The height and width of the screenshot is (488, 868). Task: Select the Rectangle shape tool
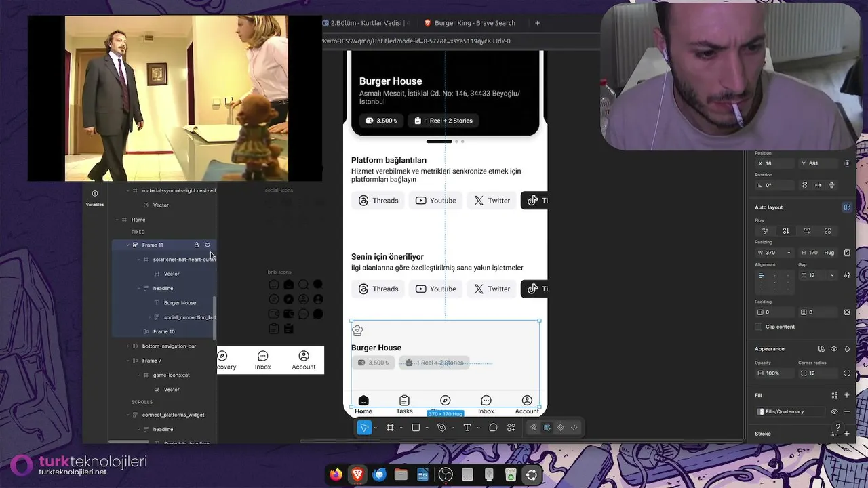click(x=416, y=428)
